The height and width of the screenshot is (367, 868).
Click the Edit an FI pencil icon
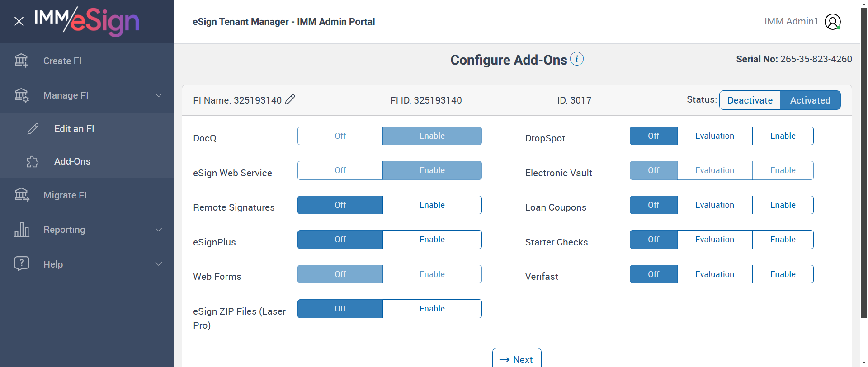tap(33, 129)
